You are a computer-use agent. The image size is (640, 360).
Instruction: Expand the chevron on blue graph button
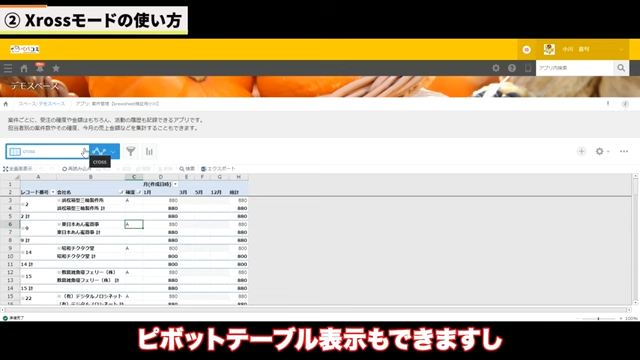click(113, 152)
